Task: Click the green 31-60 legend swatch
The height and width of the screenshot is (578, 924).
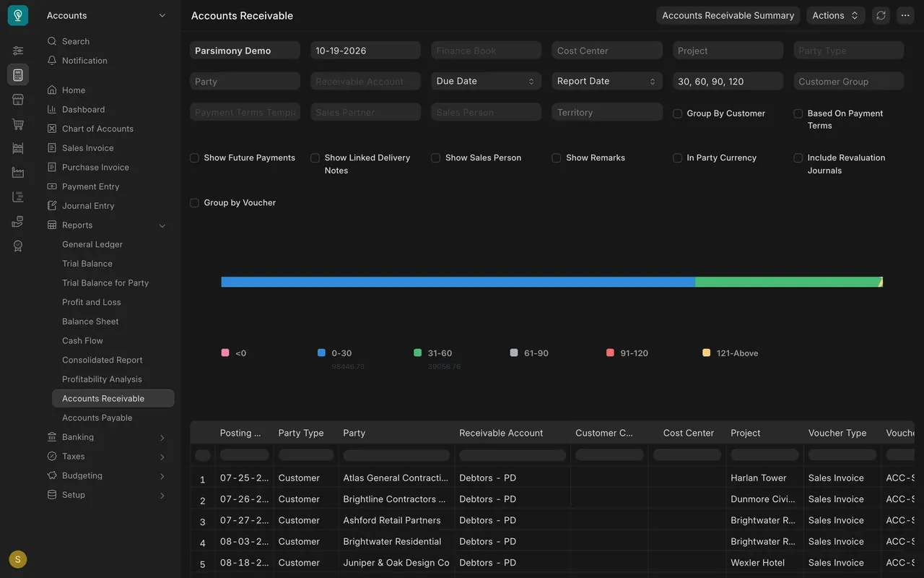Action: point(417,353)
